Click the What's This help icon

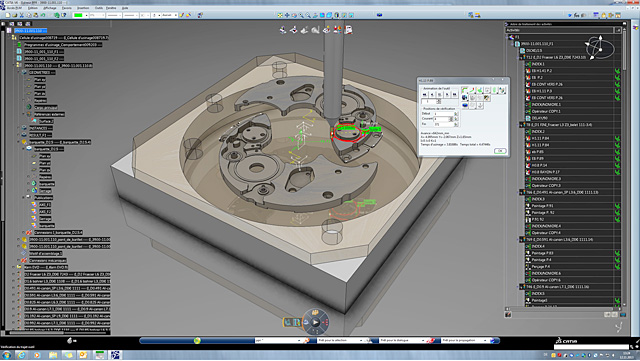tap(64, 15)
